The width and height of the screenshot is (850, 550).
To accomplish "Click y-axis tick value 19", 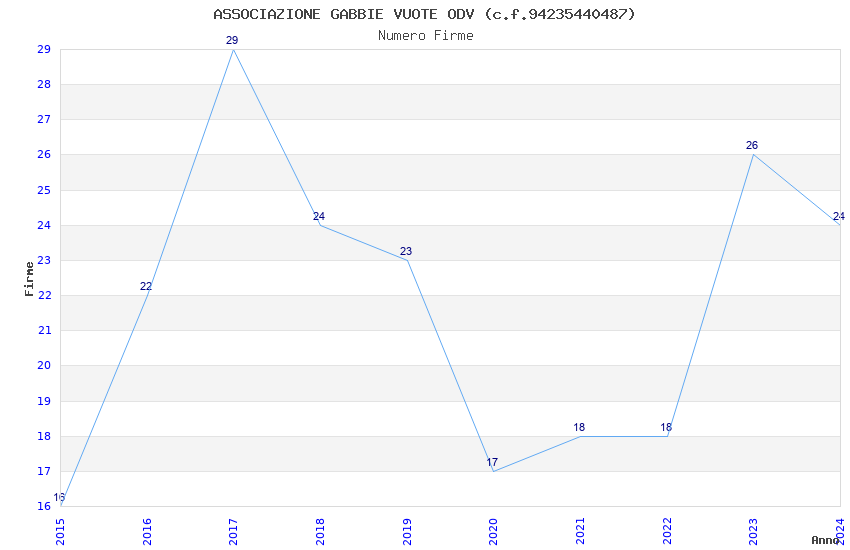I will (44, 401).
